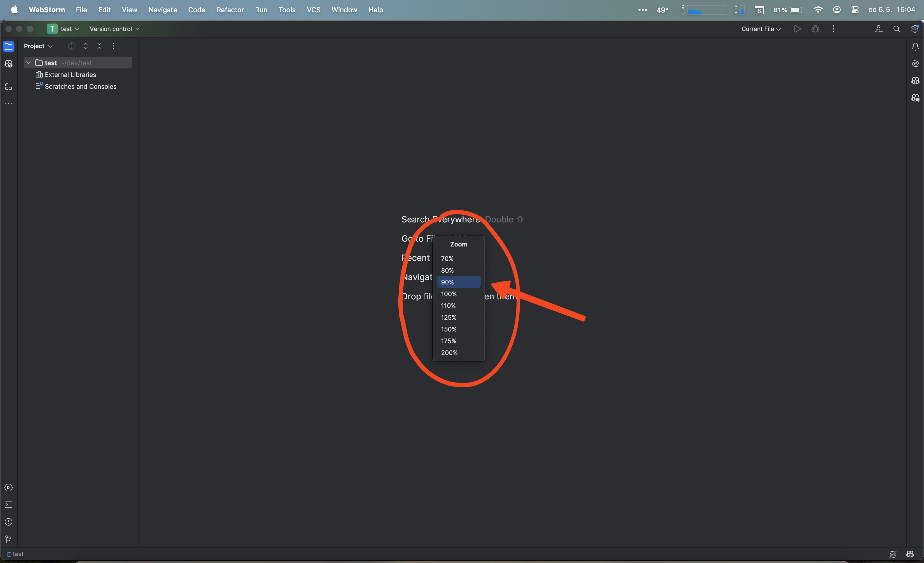This screenshot has width=924, height=563.
Task: Collapse the test project tree node
Action: click(28, 63)
